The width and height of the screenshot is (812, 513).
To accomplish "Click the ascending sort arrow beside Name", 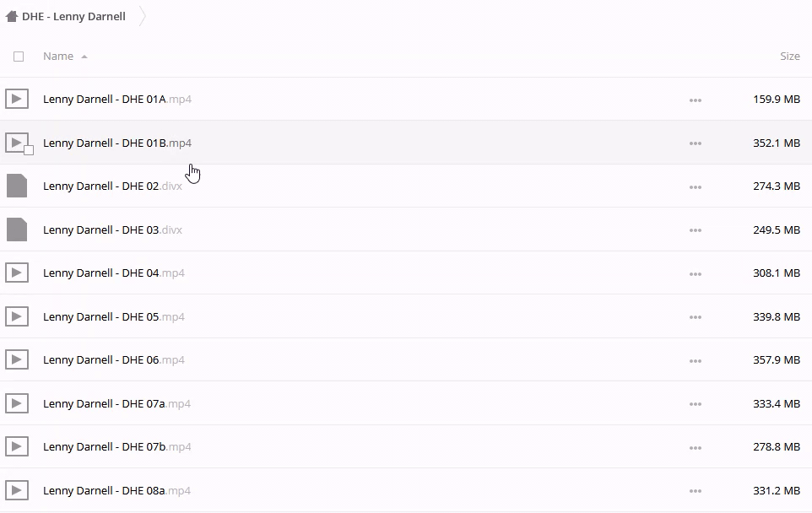I will click(x=84, y=57).
